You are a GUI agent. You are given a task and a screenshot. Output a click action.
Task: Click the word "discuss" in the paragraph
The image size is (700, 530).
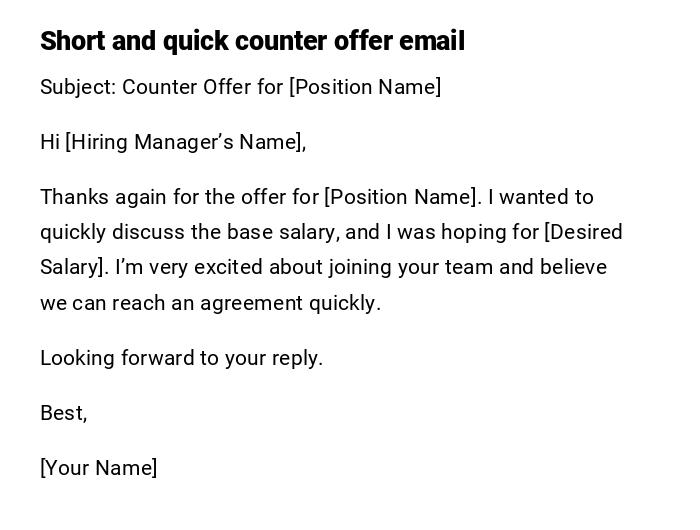pos(148,232)
